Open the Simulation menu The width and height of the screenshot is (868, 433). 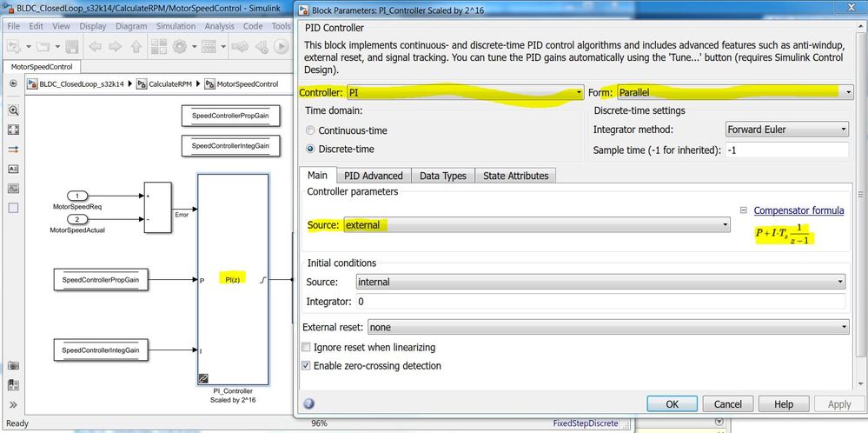(176, 26)
